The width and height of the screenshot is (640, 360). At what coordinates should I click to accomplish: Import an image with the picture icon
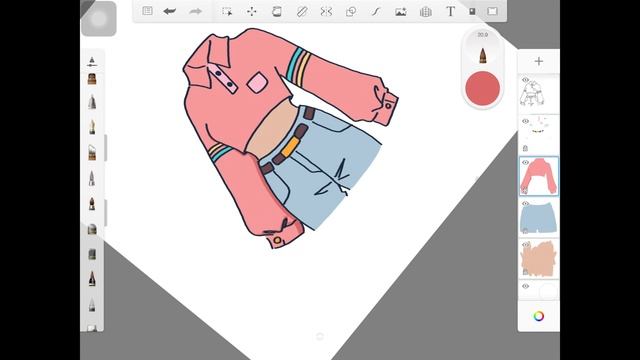click(x=401, y=11)
